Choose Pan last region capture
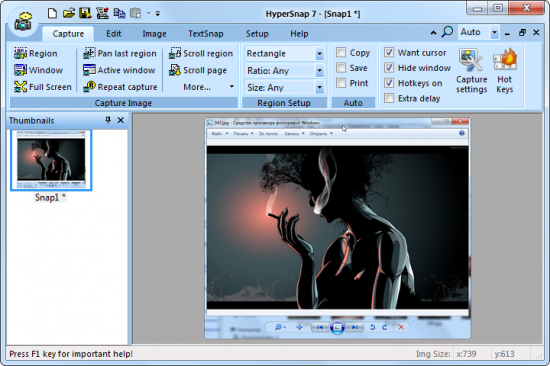Screen dimensions: 550x366 tap(120, 53)
